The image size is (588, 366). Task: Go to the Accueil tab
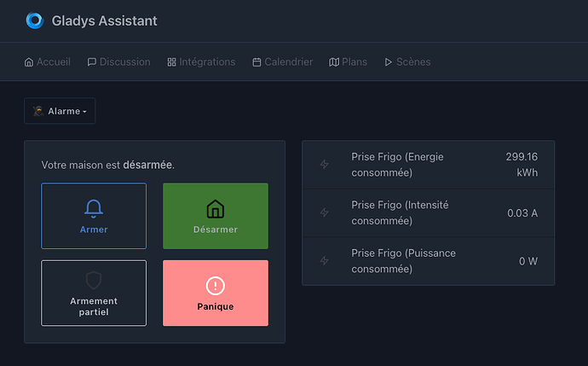48,62
